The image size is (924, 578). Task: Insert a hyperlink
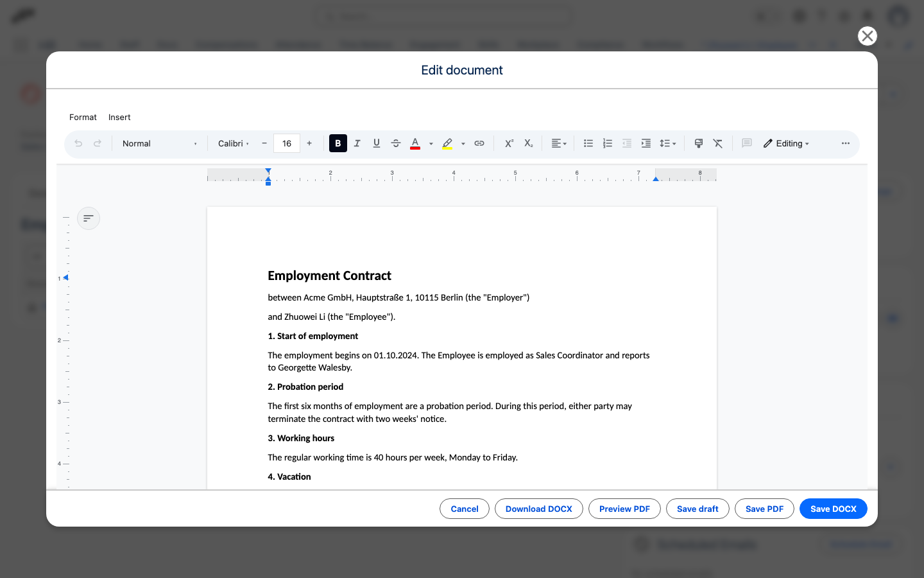click(x=479, y=143)
